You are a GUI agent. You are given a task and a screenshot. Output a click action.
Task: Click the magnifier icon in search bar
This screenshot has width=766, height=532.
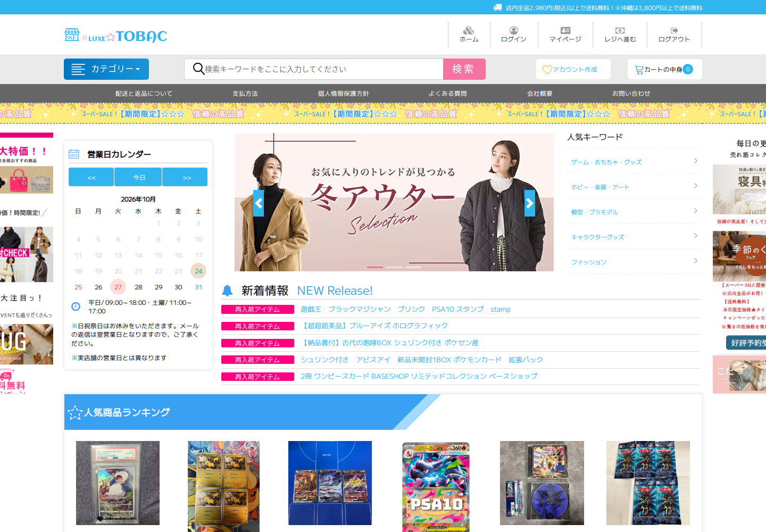click(x=198, y=69)
